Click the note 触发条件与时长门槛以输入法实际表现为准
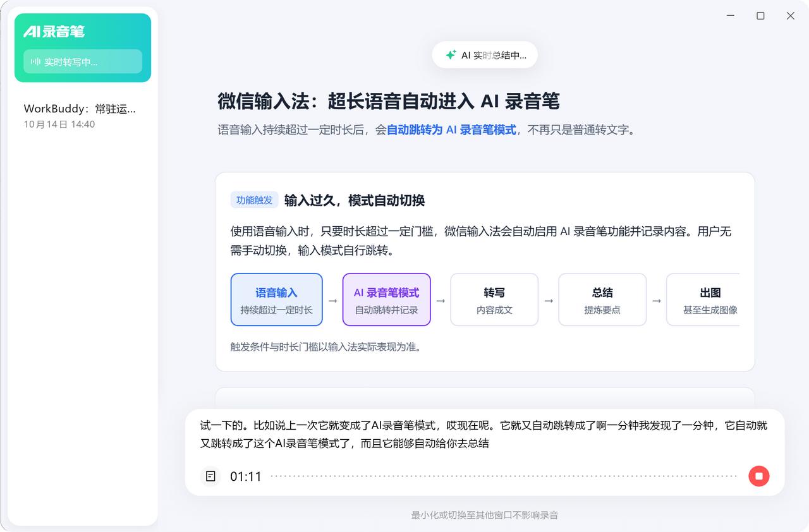809x532 pixels. [326, 346]
